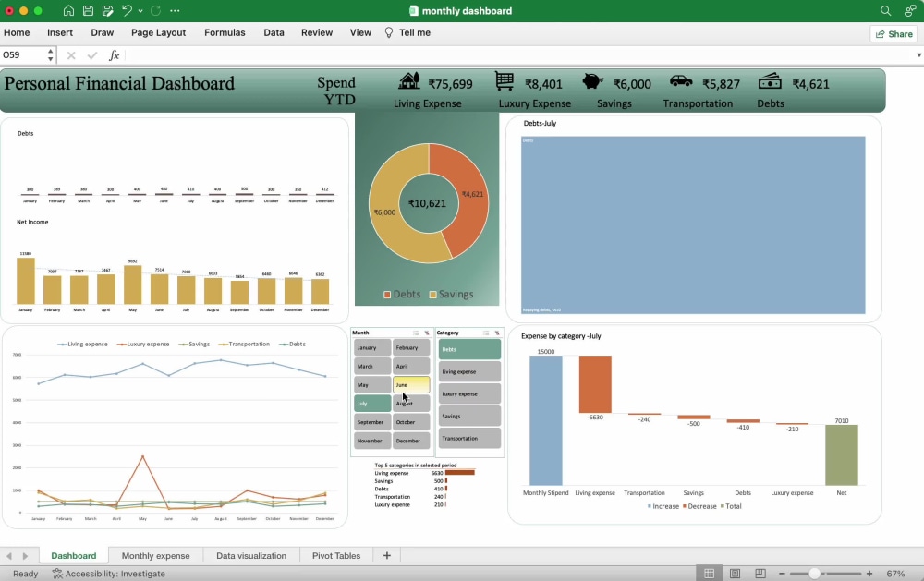Click the Insert Function fx button
The width and height of the screenshot is (924, 581).
[x=114, y=55]
